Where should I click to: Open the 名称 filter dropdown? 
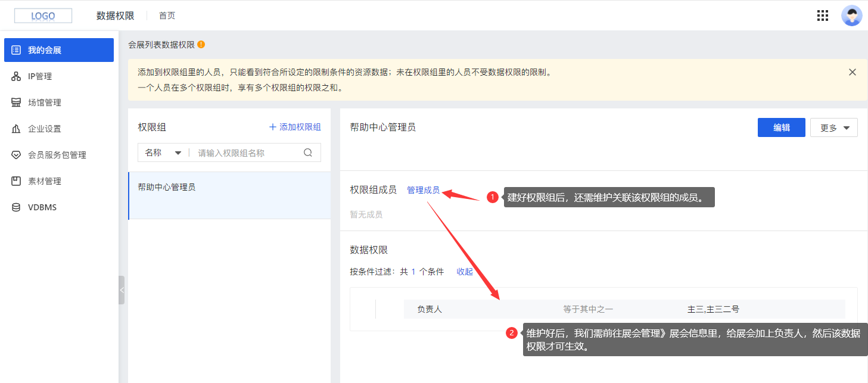point(162,152)
